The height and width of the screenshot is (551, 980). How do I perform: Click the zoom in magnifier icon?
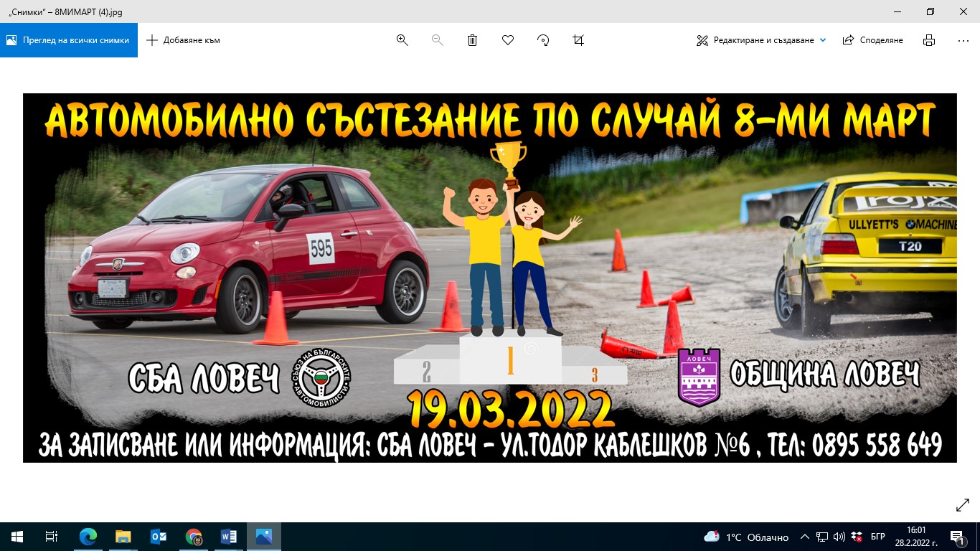click(x=402, y=40)
